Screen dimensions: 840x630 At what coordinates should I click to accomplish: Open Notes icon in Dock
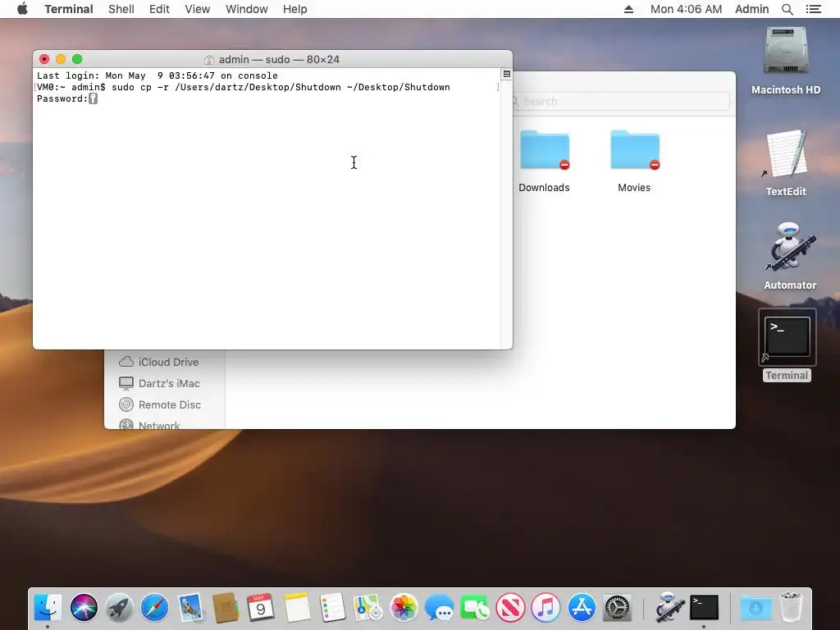297,608
